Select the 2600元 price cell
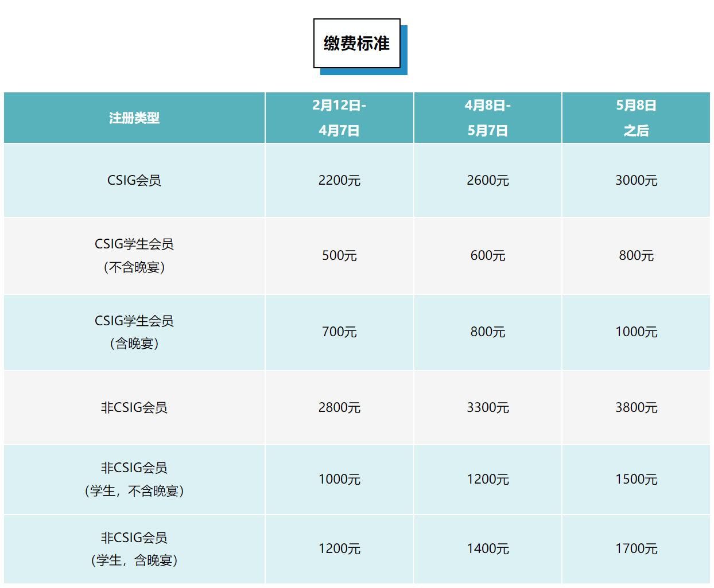714x588 pixels. pos(488,180)
